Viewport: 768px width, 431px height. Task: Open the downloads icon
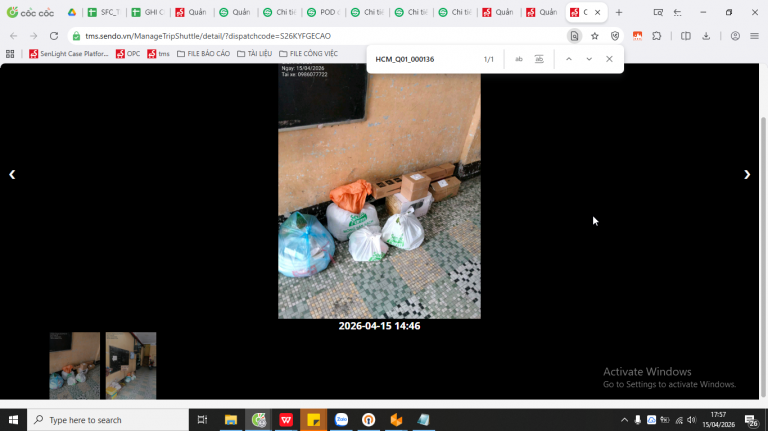706,36
